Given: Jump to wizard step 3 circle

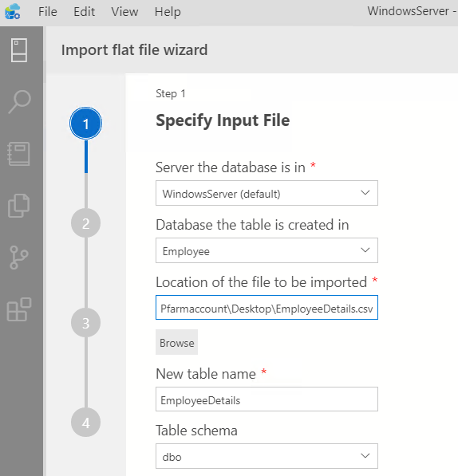Looking at the screenshot, I should 86,323.
